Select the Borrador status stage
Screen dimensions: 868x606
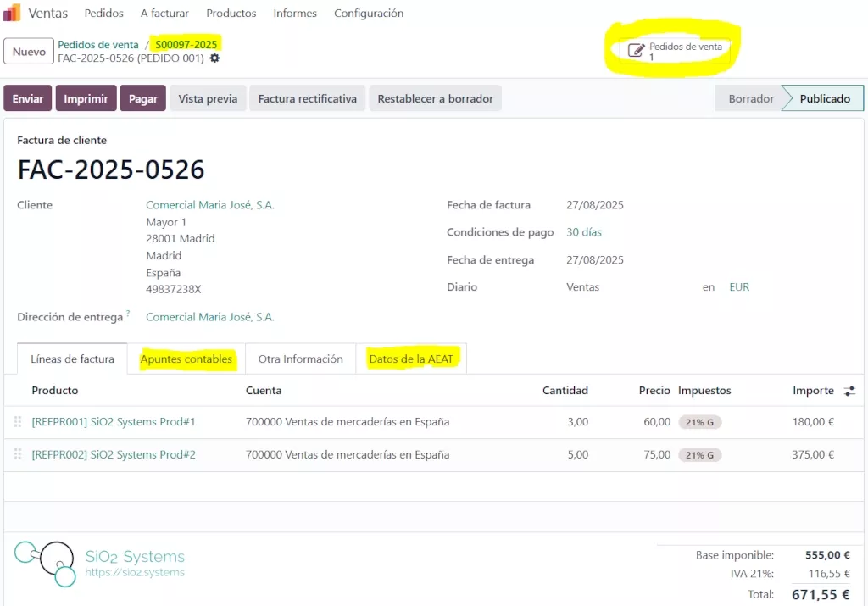point(750,99)
